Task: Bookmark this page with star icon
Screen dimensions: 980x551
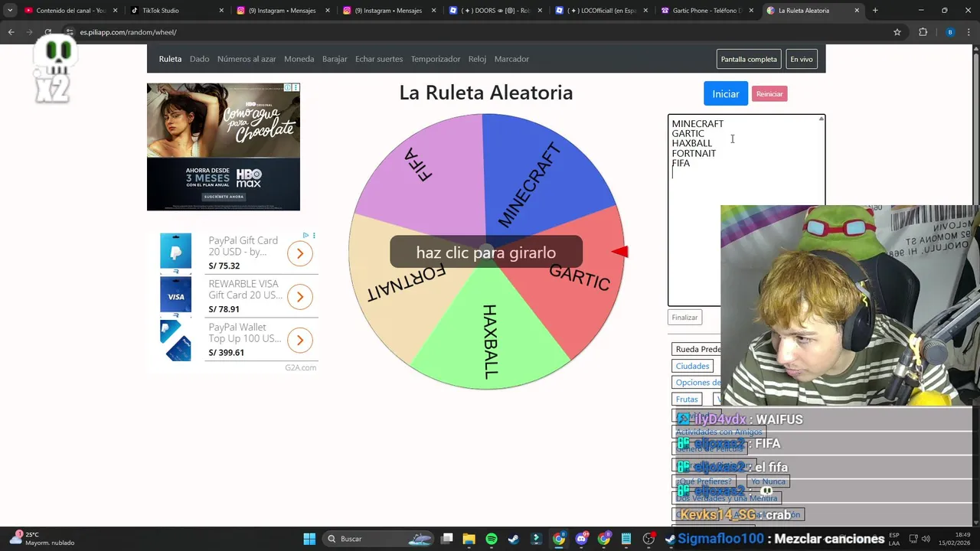Action: (x=897, y=32)
